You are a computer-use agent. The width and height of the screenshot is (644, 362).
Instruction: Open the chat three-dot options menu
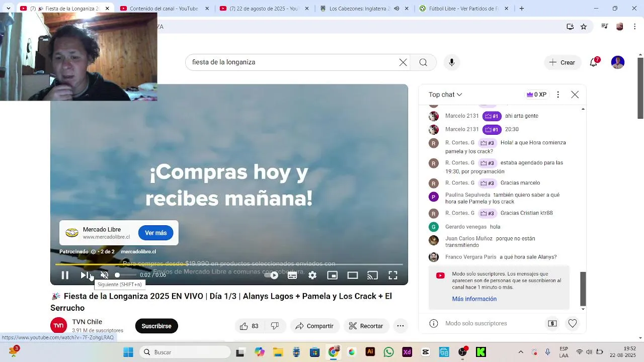558,95
